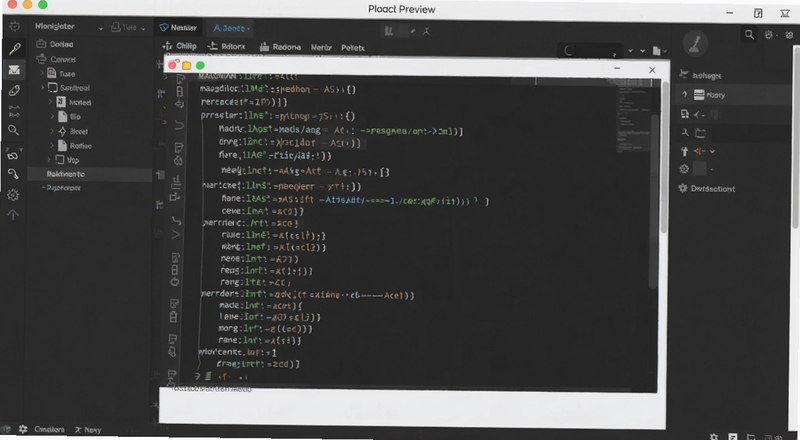Click the document icon in right panel
The width and height of the screenshot is (800, 440).
[685, 114]
